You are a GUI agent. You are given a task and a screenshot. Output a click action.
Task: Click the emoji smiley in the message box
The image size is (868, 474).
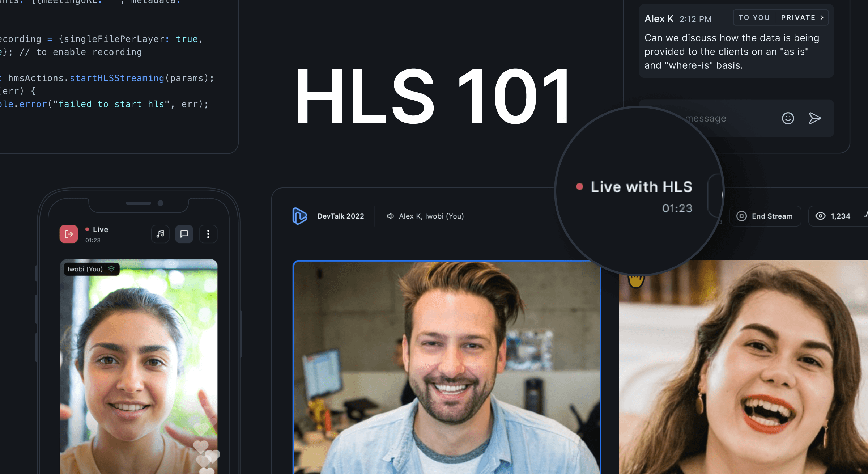788,118
